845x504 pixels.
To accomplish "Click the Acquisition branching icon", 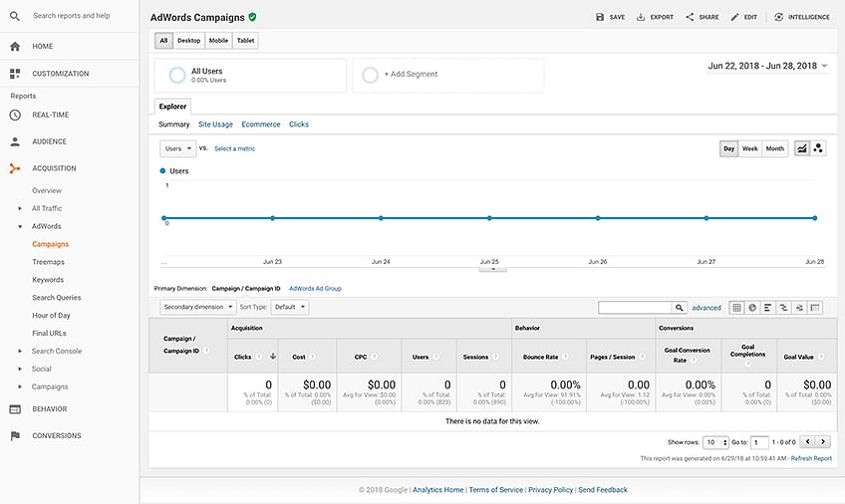I will pyautogui.click(x=15, y=168).
